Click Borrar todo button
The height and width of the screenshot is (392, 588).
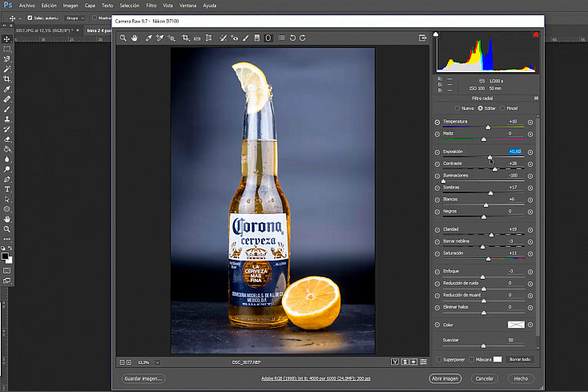tap(520, 359)
